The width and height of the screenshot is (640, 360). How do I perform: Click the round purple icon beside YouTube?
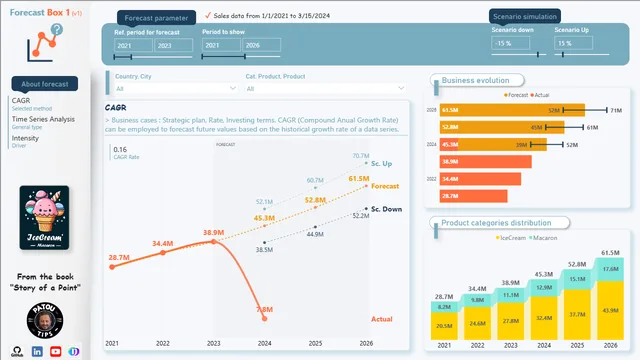[x=73, y=351]
